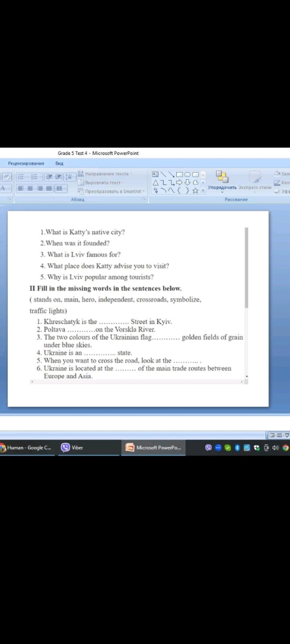Click the text box vertical scrollbar thumb
The image size is (290, 644).
[x=247, y=268]
